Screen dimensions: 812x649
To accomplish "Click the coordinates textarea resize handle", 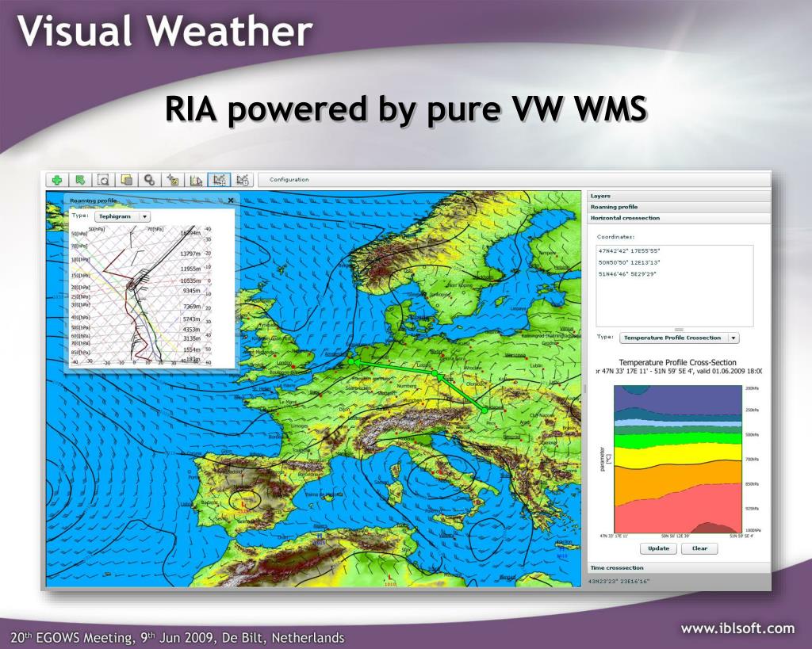I will tap(679, 329).
